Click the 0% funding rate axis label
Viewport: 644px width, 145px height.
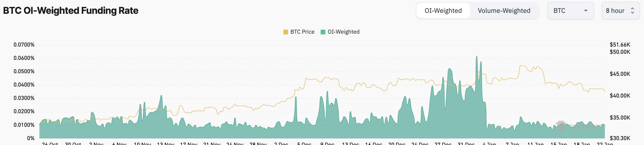click(31, 138)
